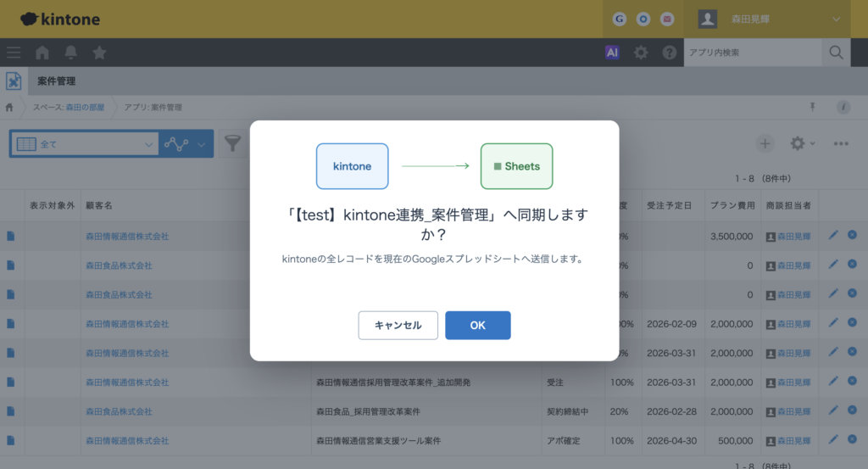Click the 案件管理 app icon
Image resolution: width=868 pixels, height=469 pixels.
[x=14, y=81]
